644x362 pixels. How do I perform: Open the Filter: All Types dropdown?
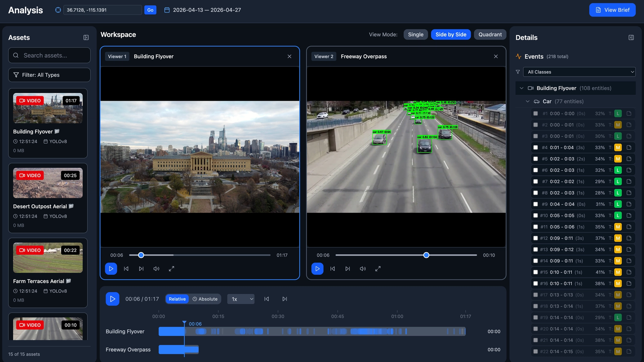tap(49, 75)
